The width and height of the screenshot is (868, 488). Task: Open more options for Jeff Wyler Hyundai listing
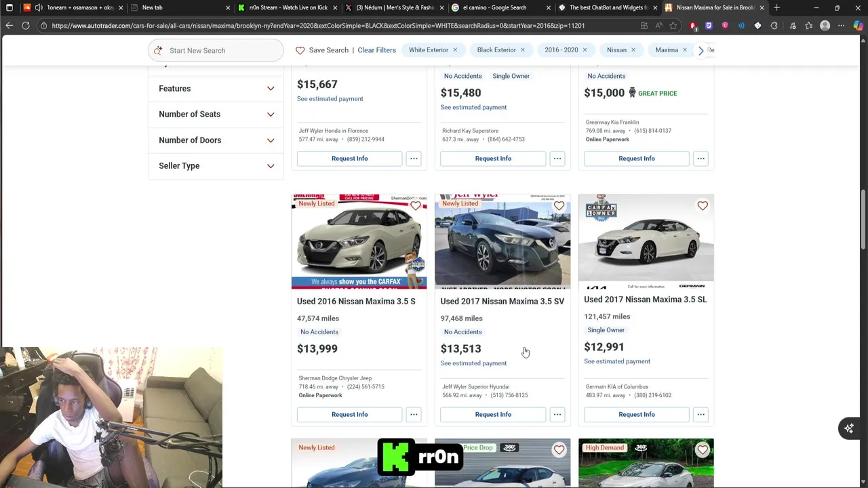[x=557, y=414]
